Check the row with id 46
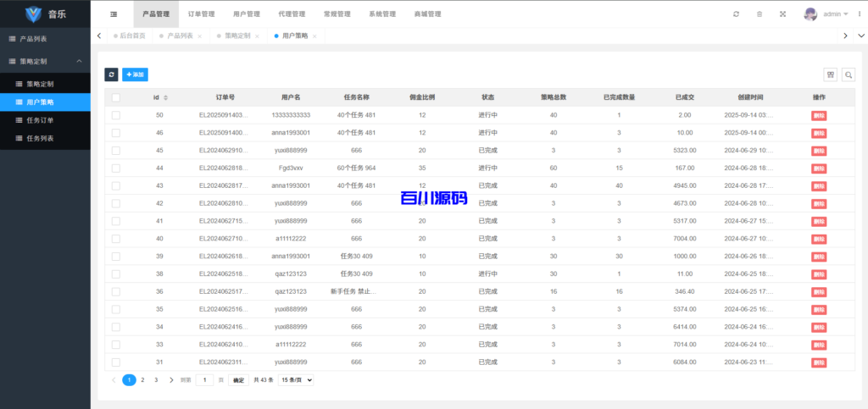The width and height of the screenshot is (868, 409). click(x=115, y=133)
